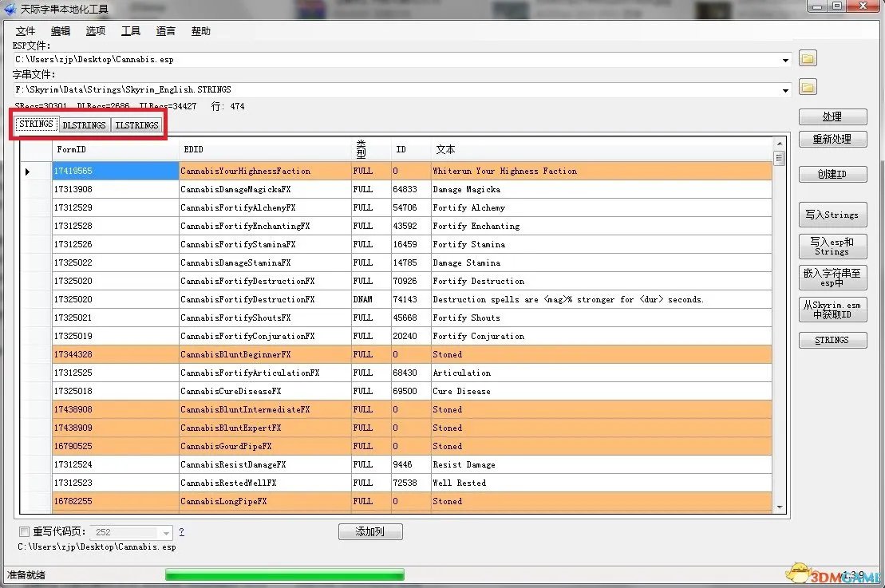Click the folder icon beside strings file path
Screen dimensions: 885x588
point(808,87)
